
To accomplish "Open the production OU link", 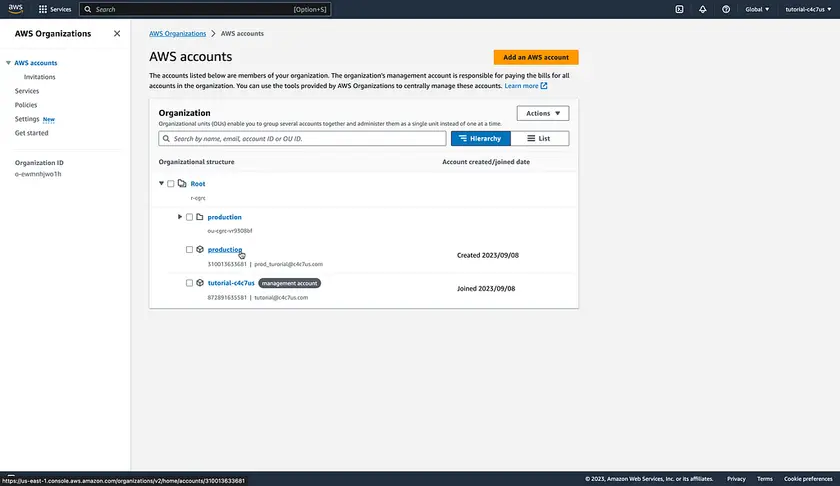I will tap(224, 217).
